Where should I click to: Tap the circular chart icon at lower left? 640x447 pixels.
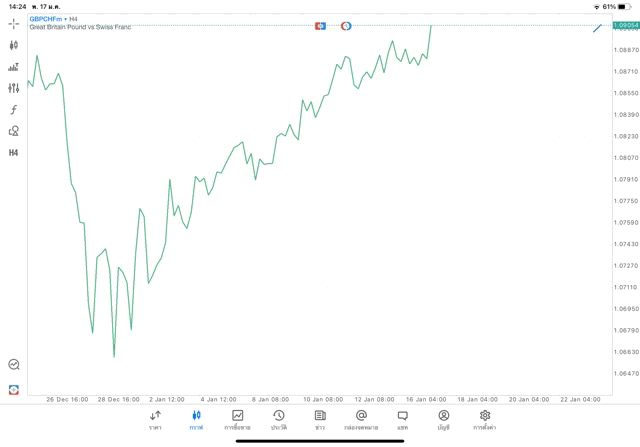pos(13,365)
